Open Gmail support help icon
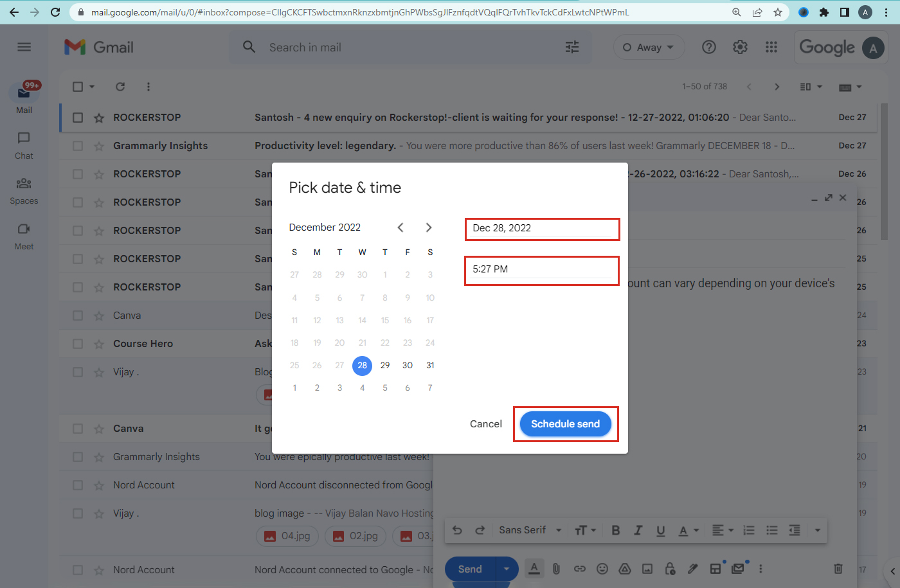Image resolution: width=900 pixels, height=588 pixels. (709, 47)
